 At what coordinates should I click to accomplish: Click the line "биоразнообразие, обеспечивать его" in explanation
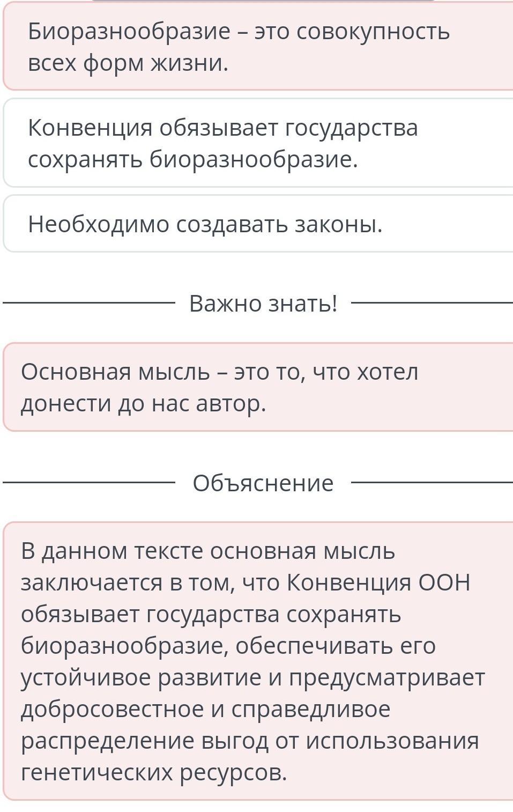pos(228,646)
